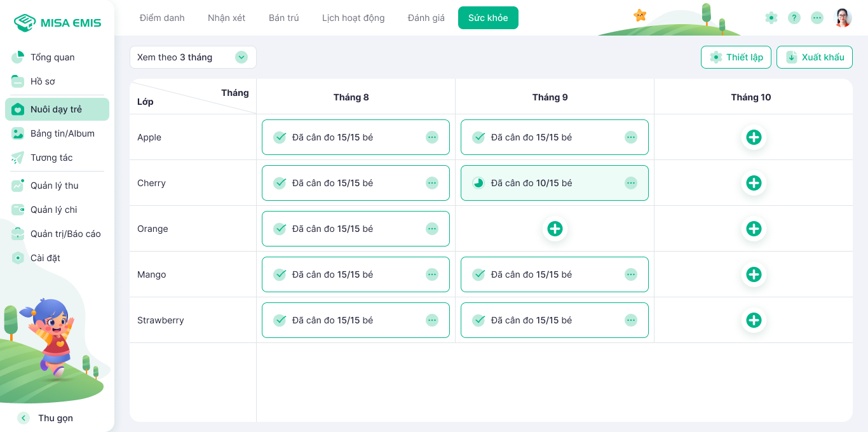Expand the 'Xem theo 3 tháng' dropdown

click(241, 57)
